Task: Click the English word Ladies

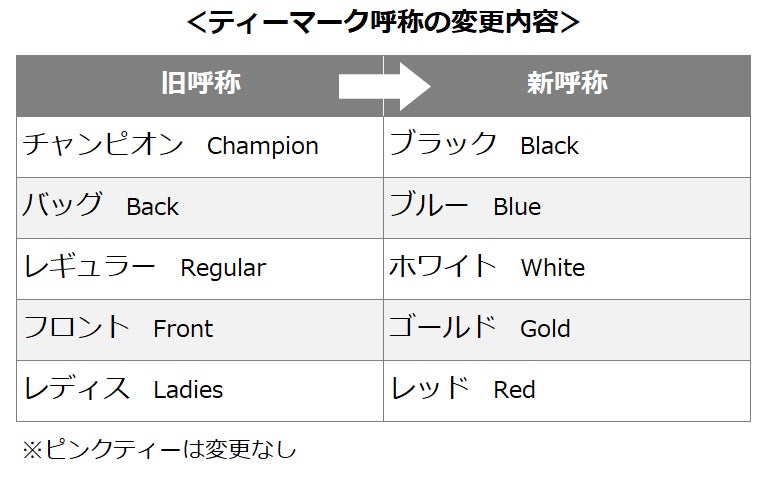Action: point(188,389)
